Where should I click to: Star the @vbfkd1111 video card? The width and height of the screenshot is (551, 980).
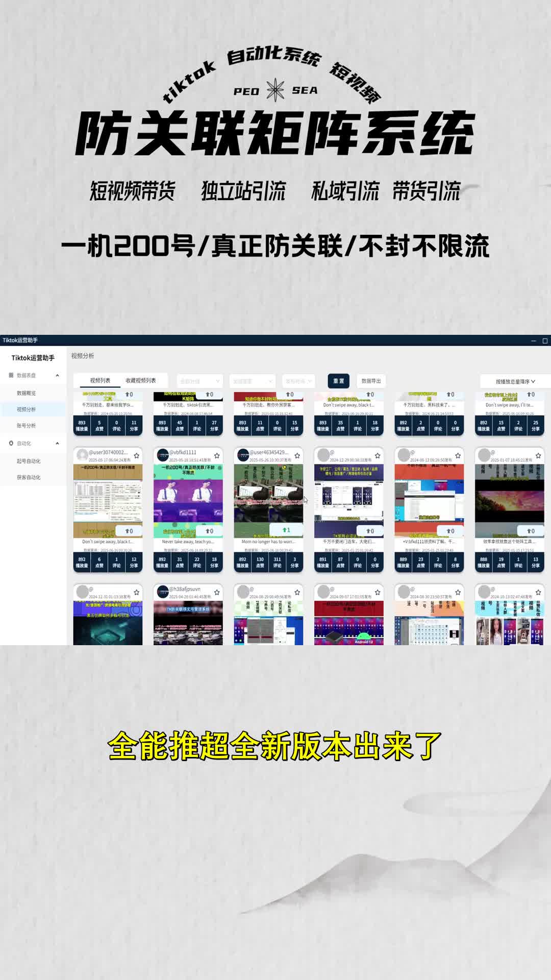click(x=217, y=456)
